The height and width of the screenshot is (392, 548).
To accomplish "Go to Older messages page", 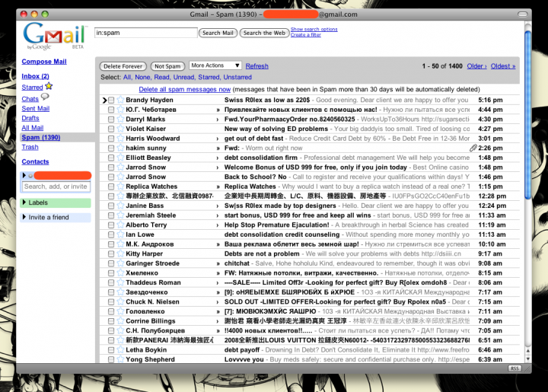I will [x=476, y=66].
